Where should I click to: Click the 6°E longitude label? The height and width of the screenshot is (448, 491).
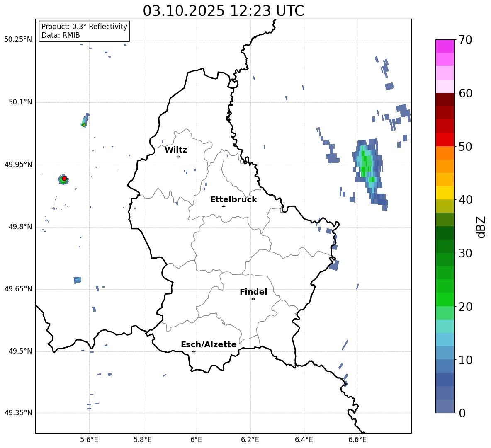[196, 440]
